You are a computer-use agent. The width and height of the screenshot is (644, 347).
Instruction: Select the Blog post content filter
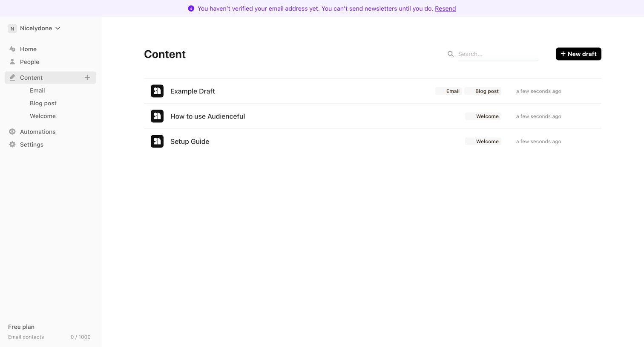43,103
